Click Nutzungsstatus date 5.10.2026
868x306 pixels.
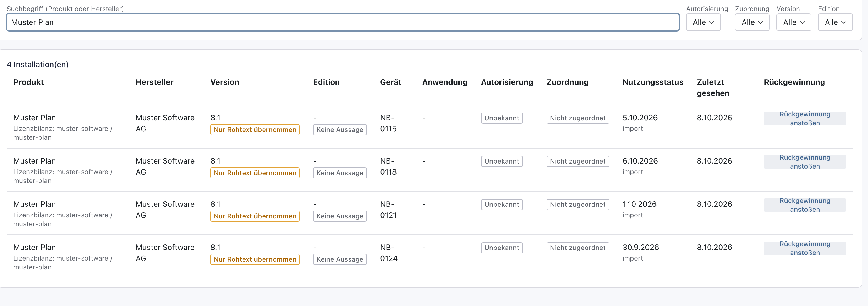pos(640,118)
